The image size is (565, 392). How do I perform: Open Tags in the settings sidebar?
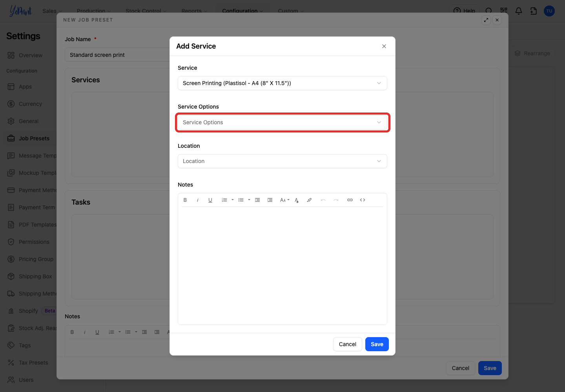click(x=25, y=345)
